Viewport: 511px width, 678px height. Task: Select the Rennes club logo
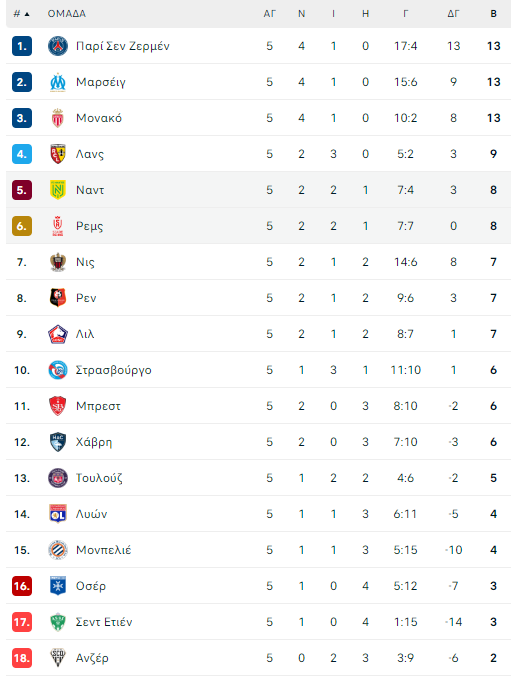[x=57, y=298]
